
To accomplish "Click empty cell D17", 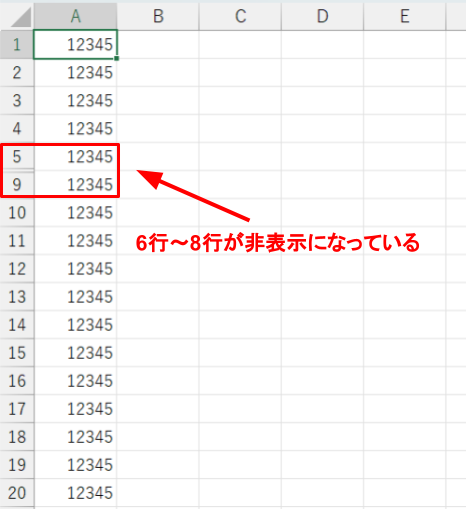I will click(322, 409).
